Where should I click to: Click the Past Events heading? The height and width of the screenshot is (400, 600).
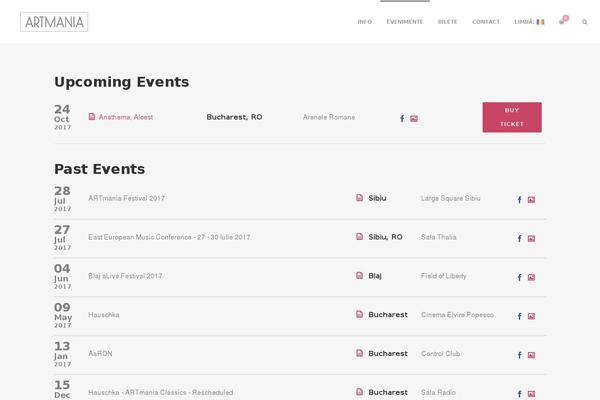coord(99,169)
